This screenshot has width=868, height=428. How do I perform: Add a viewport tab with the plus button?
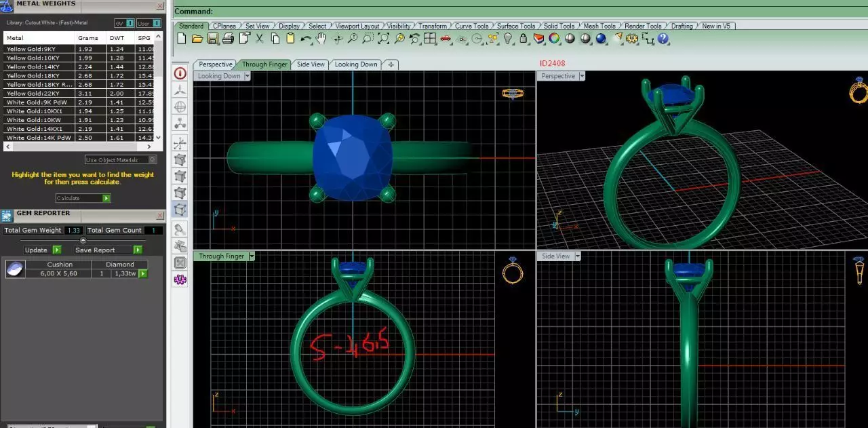click(x=391, y=64)
